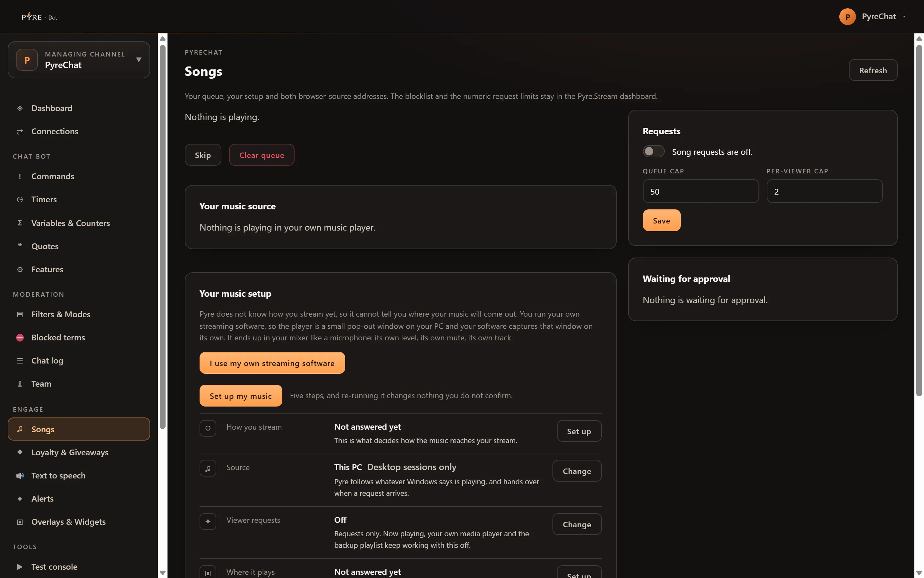Click the Variables & Counters sigma icon
The width and height of the screenshot is (924, 578).
pos(20,223)
